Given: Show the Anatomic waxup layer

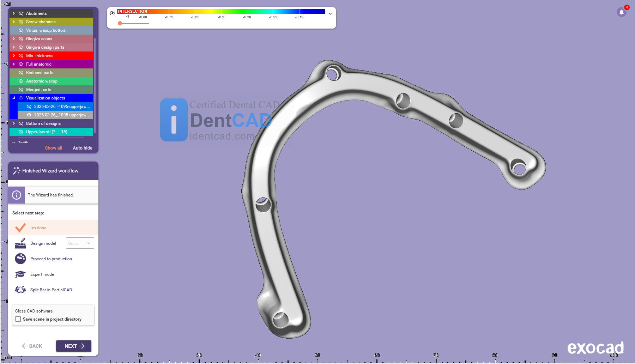Looking at the screenshot, I should [x=21, y=81].
